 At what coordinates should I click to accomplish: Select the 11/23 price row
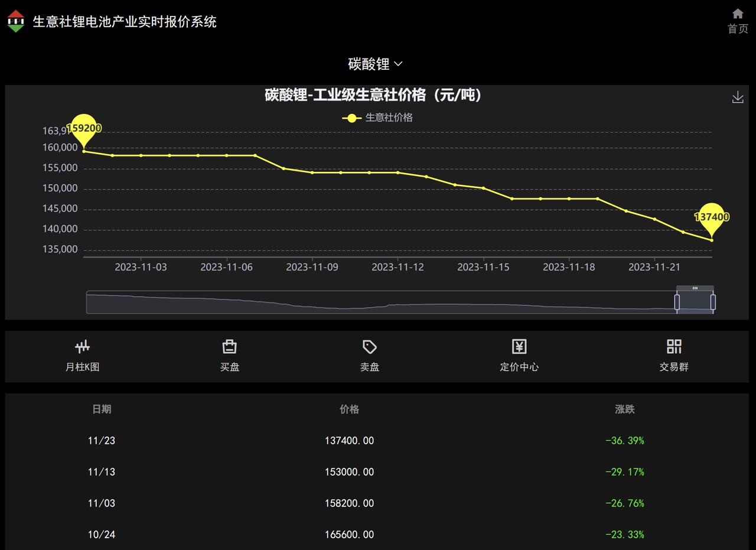pos(377,441)
